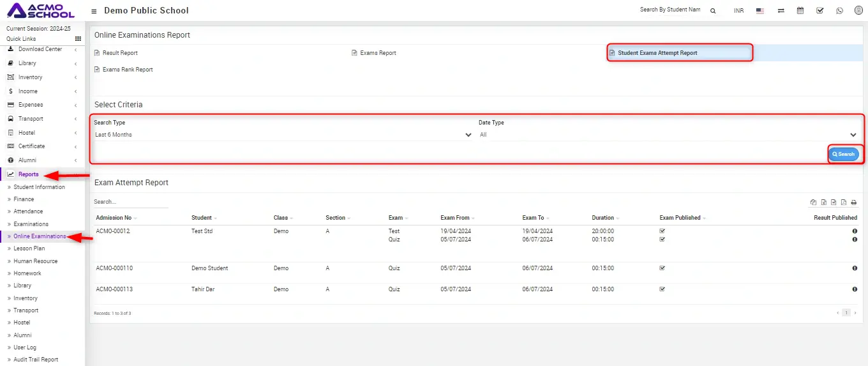Open the Search Type dropdown
This screenshot has width=868, height=366.
283,135
